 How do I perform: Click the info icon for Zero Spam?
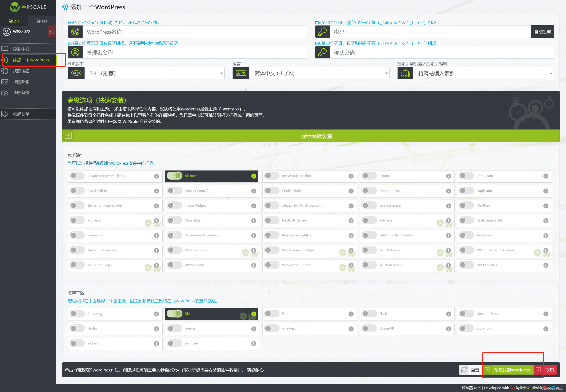[546, 176]
